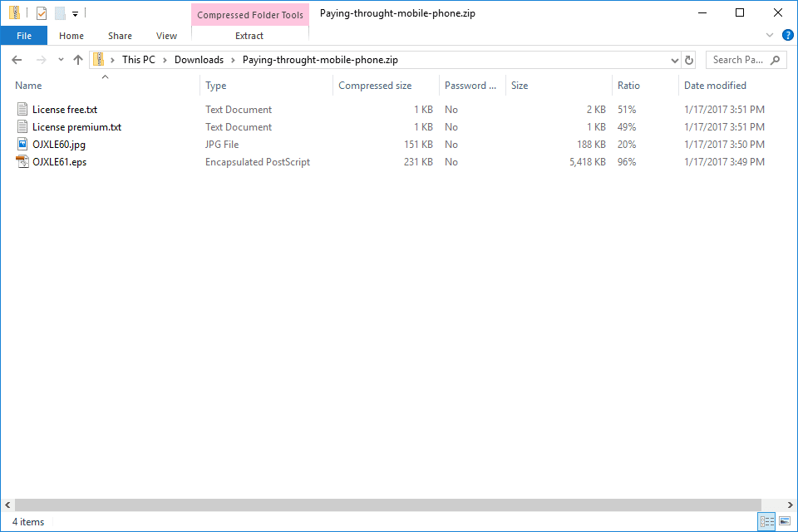Click the Refresh button beside address bar
798x532 pixels.
688,60
